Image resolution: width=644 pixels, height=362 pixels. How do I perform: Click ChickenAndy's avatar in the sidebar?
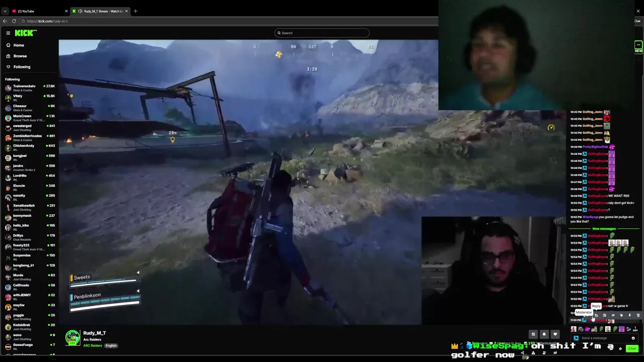(x=8, y=147)
